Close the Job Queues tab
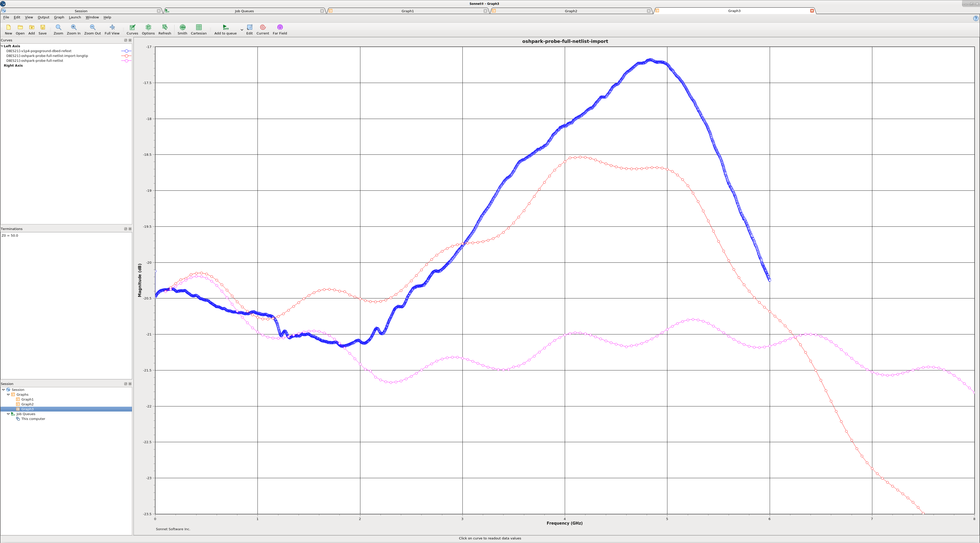 322,11
